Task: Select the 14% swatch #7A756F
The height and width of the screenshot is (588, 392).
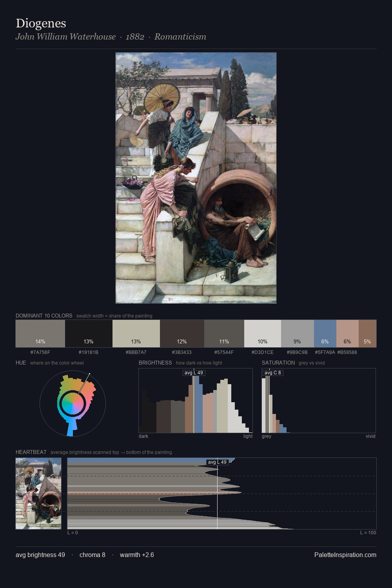Action: tap(40, 334)
